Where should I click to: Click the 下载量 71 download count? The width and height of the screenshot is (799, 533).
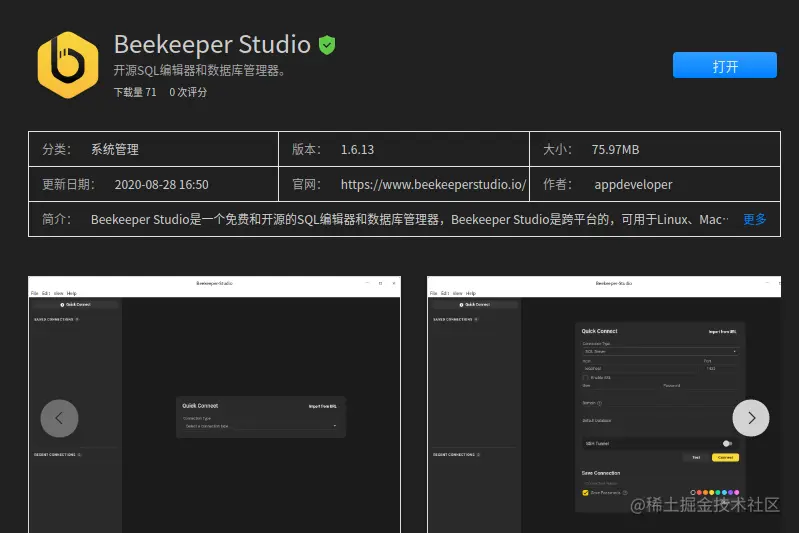click(135, 92)
